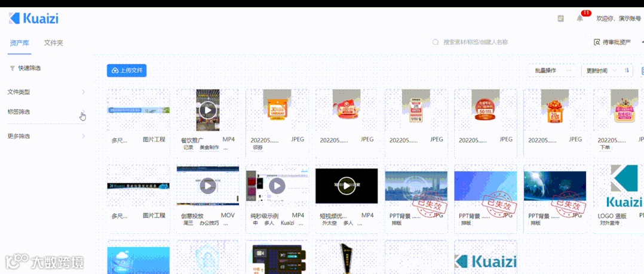644x274 pixels.
Task: Expand the 更多筛选 filter chevron
Action: (84, 136)
